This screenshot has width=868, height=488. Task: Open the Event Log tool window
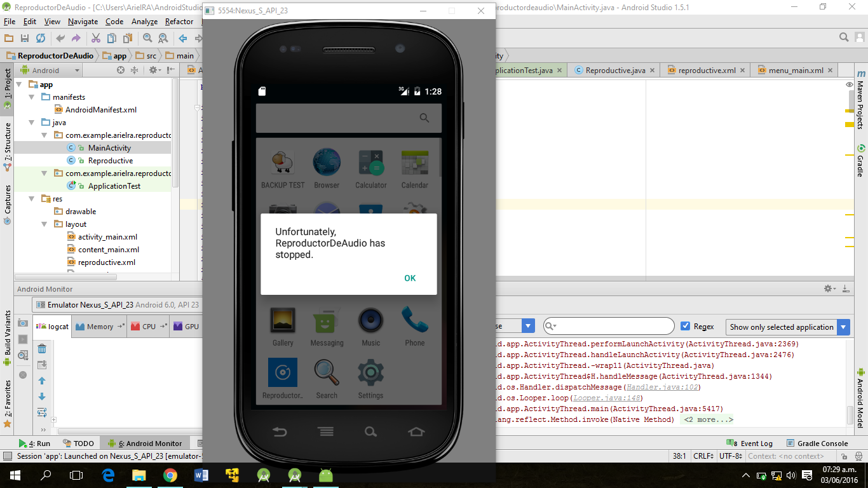click(750, 444)
